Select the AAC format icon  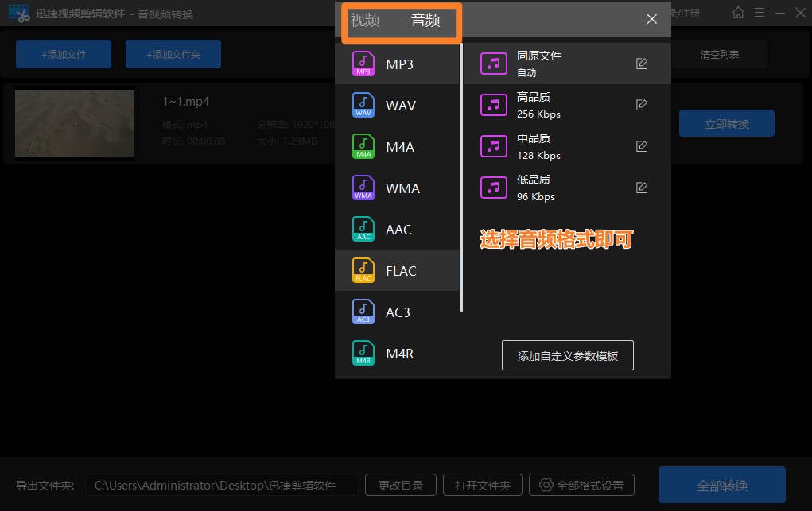point(363,229)
